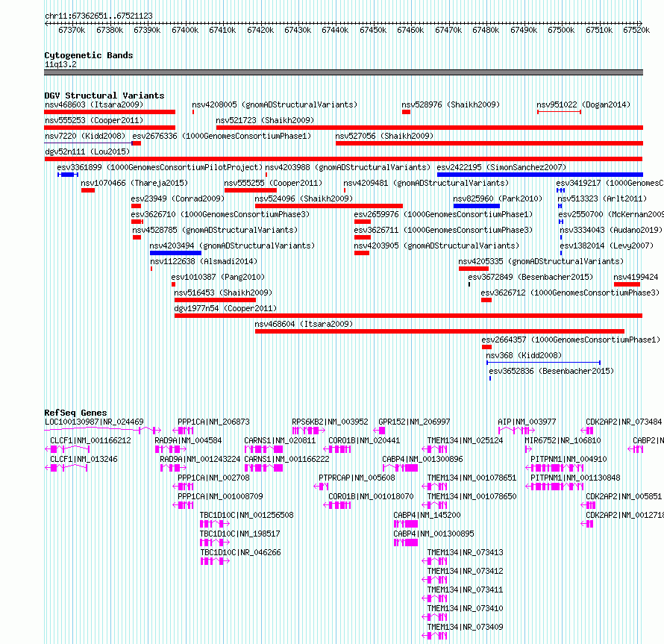Click esv2664357 1000GenomesConsortiumPhase1 label

click(571, 340)
